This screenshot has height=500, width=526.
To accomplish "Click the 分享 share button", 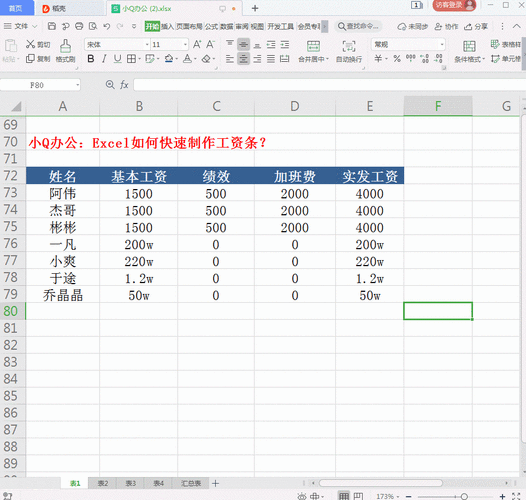I will tap(476, 26).
